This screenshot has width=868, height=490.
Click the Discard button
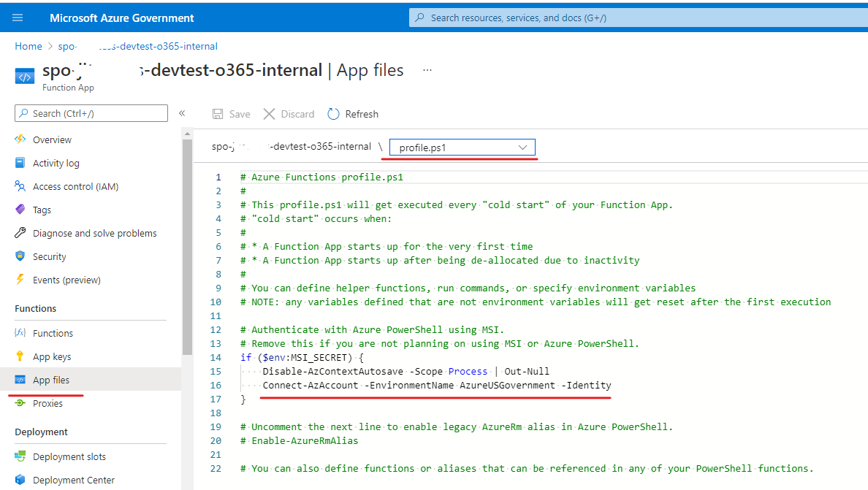289,114
